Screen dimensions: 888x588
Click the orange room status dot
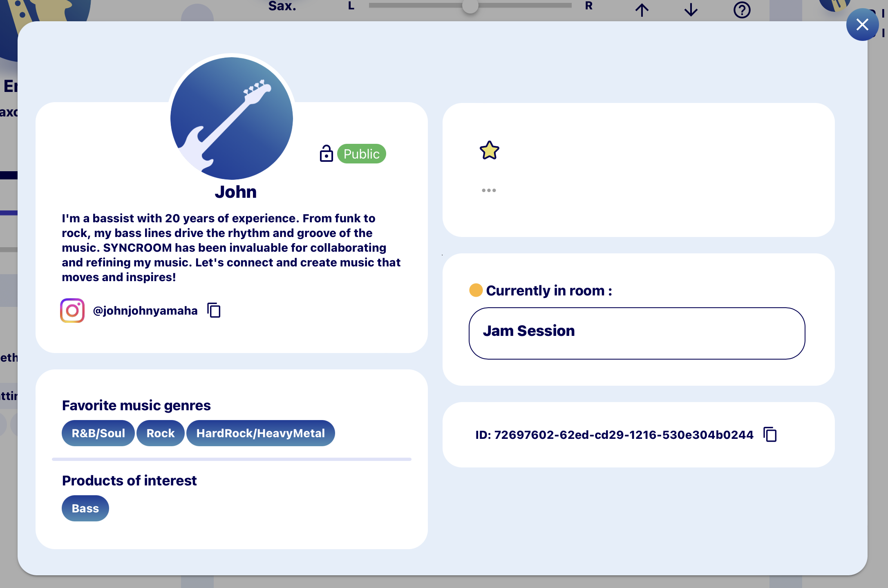pos(476,290)
